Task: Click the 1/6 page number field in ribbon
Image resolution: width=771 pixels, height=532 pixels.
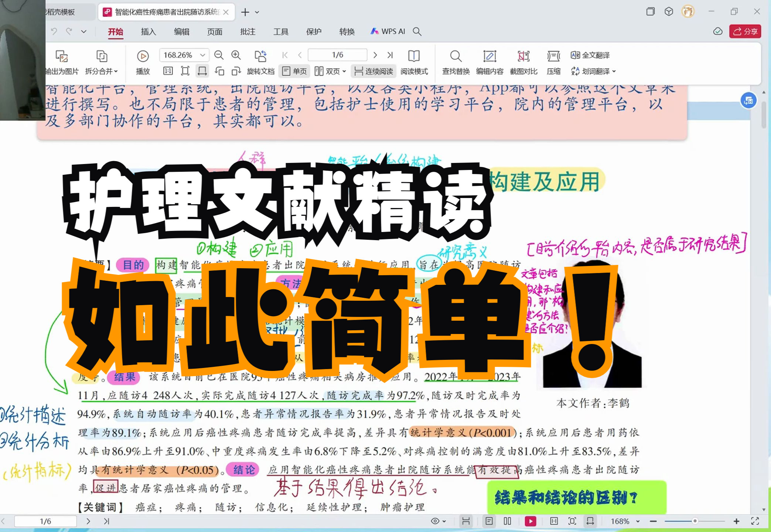Action: [338, 55]
